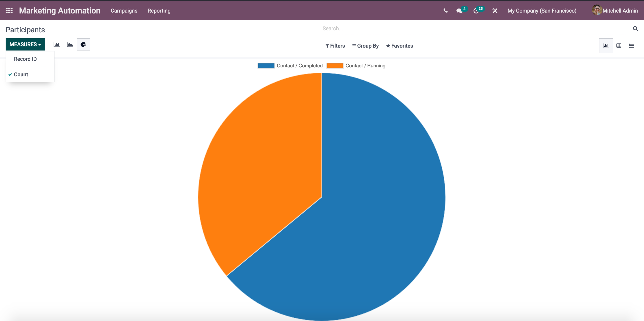Switch to bar chart mode
This screenshot has width=644, height=321.
56,45
